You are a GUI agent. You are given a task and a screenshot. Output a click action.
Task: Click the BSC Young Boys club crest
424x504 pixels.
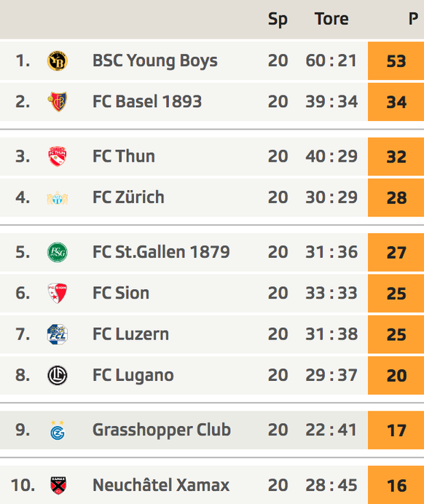[x=58, y=60]
